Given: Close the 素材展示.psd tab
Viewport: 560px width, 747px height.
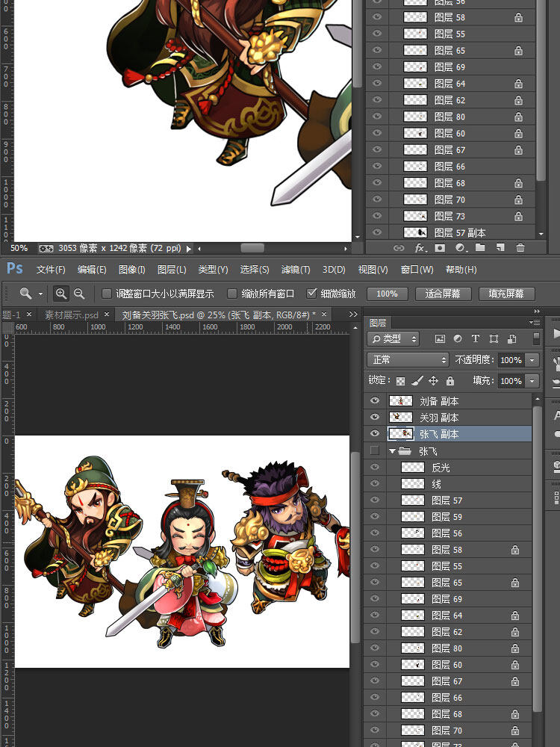Looking at the screenshot, I should tap(107, 314).
